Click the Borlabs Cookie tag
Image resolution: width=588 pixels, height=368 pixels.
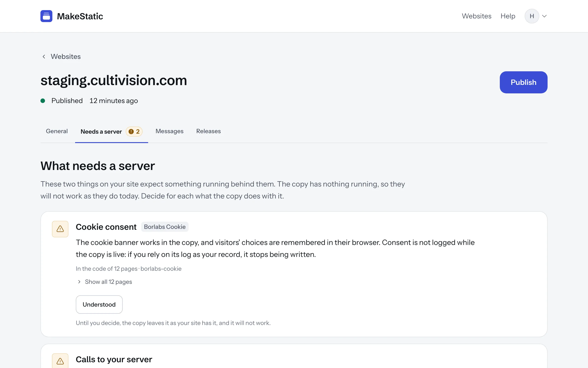165,227
